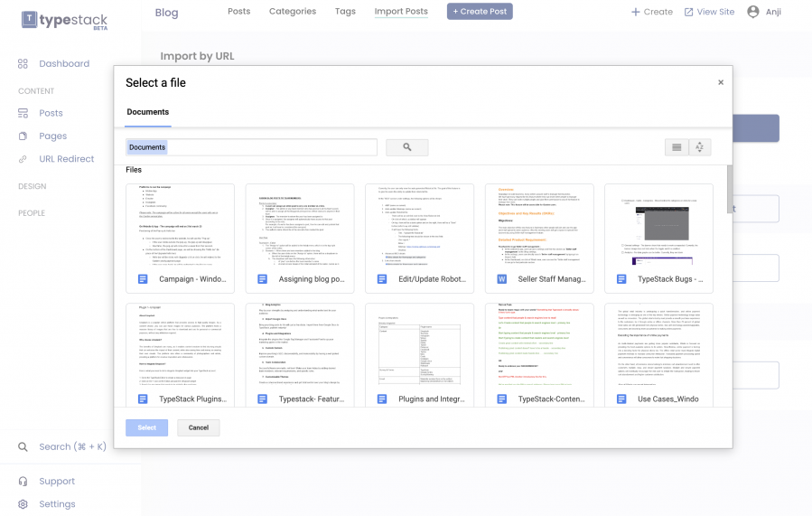Screen dimensions: 812x516
Task: Click the Settings gear icon
Action: click(x=23, y=504)
